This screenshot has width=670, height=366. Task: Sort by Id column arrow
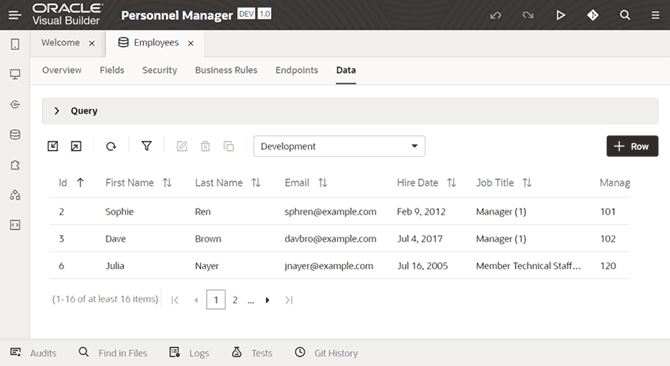(x=80, y=183)
